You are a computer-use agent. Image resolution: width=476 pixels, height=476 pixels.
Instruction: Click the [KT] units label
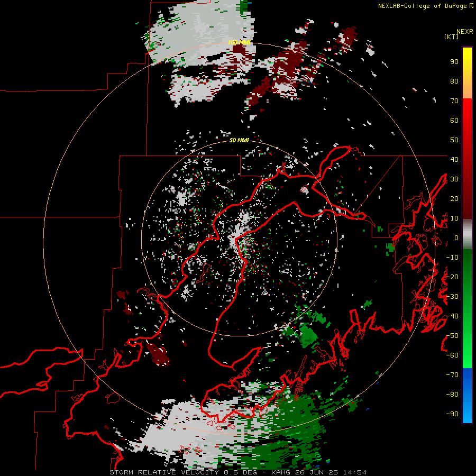tap(451, 36)
